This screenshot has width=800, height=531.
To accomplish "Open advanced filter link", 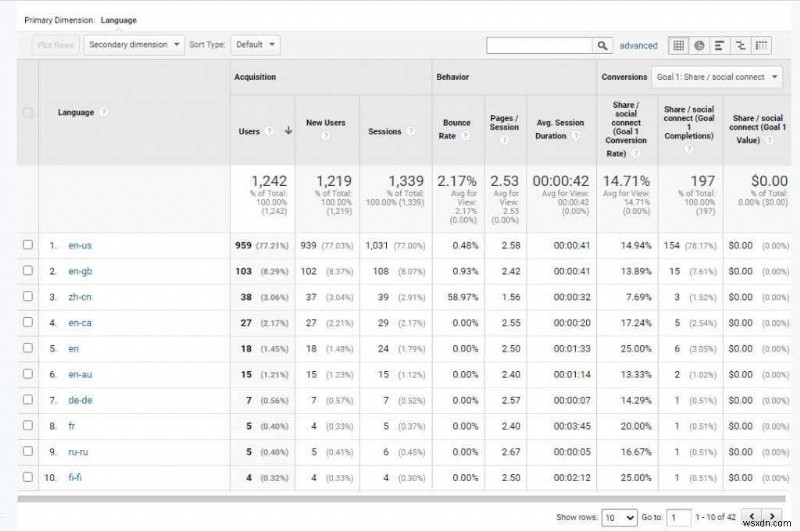I will pyautogui.click(x=638, y=46).
